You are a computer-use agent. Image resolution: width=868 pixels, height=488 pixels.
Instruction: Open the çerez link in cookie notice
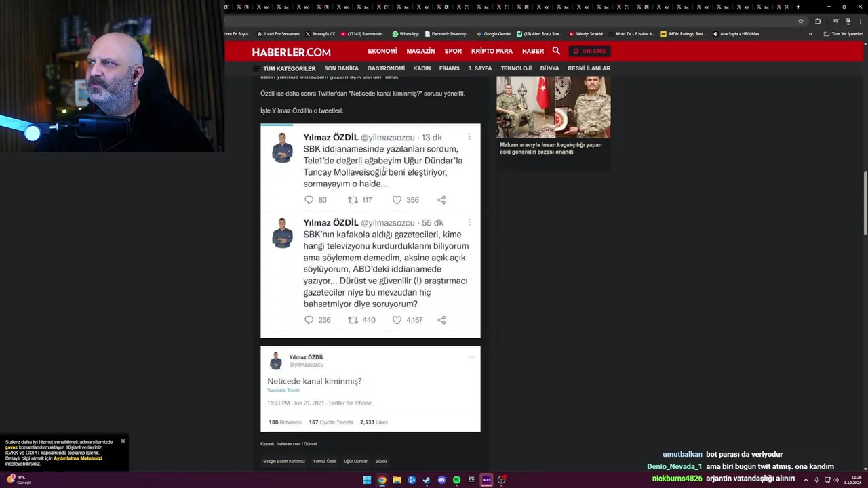point(12,447)
